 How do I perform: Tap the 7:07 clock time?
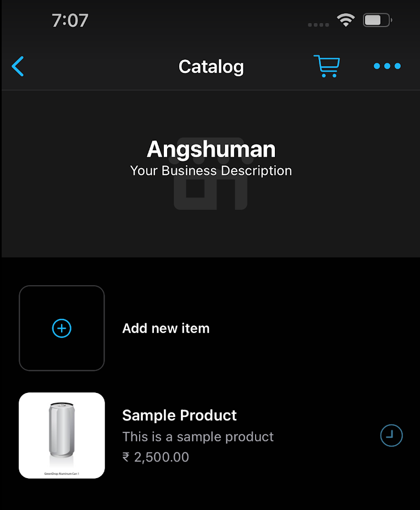point(70,21)
